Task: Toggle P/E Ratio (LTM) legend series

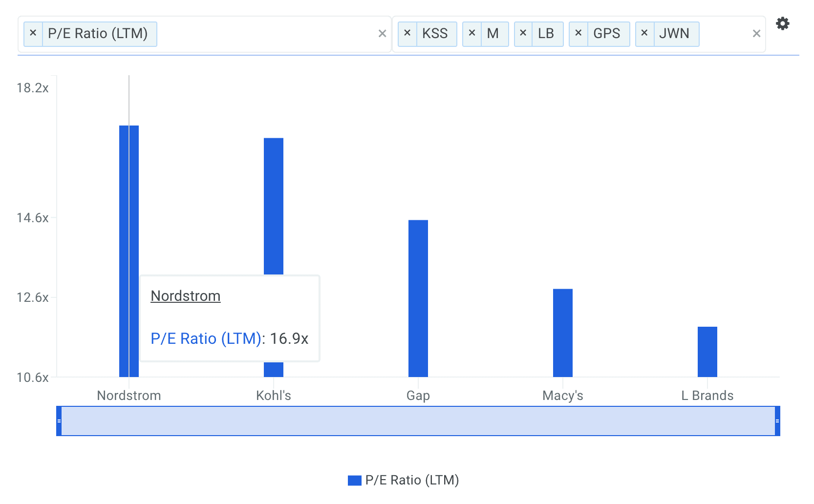Action: coord(404,480)
